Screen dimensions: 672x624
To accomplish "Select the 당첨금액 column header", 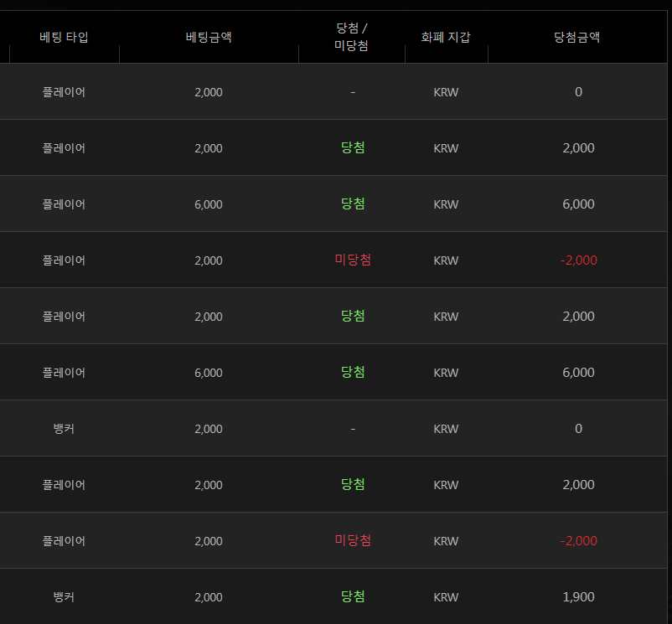I will pos(576,37).
